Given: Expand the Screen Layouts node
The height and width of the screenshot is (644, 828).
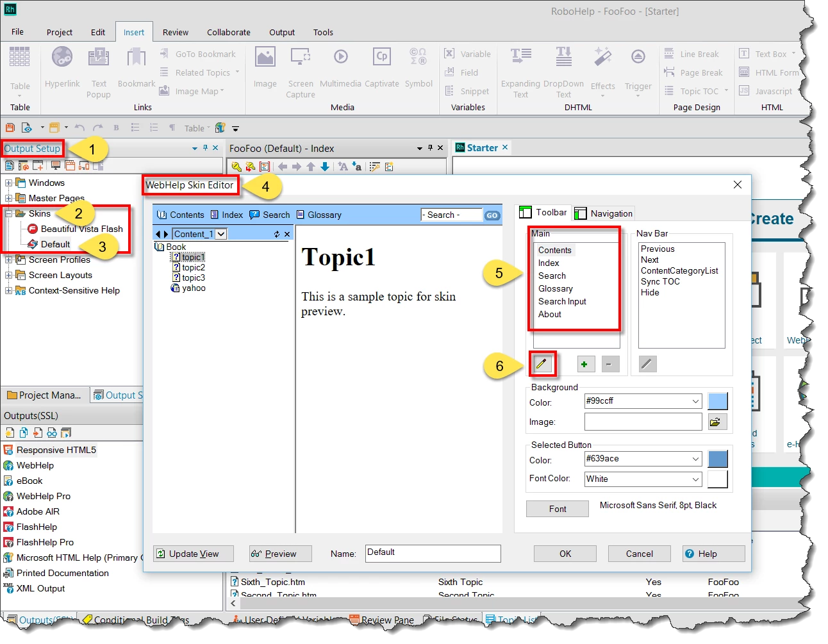Looking at the screenshot, I should click(9, 275).
